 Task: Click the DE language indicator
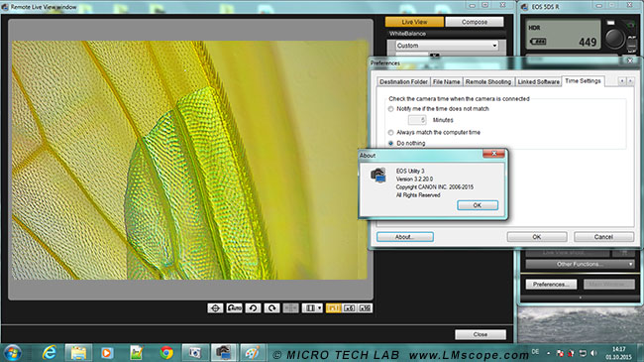point(535,351)
